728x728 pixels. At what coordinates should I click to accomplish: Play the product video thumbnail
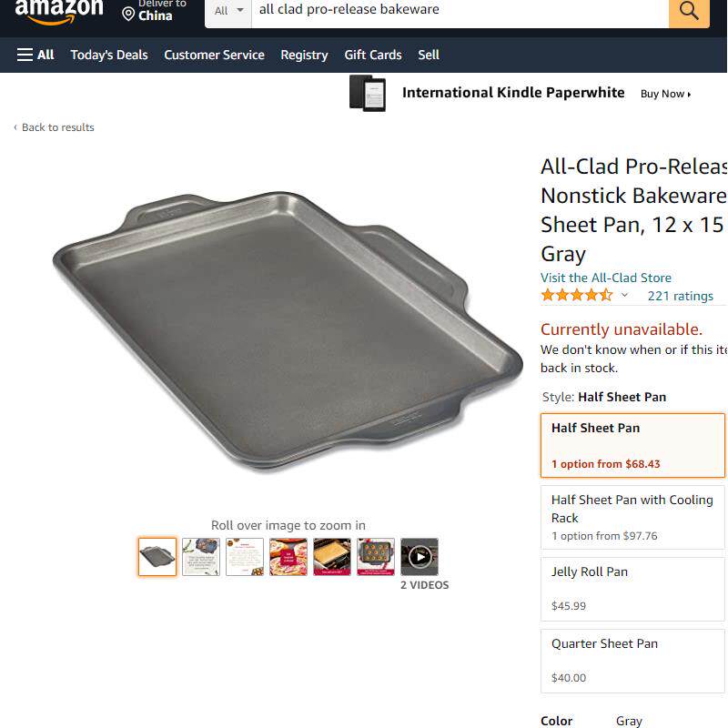pyautogui.click(x=420, y=557)
